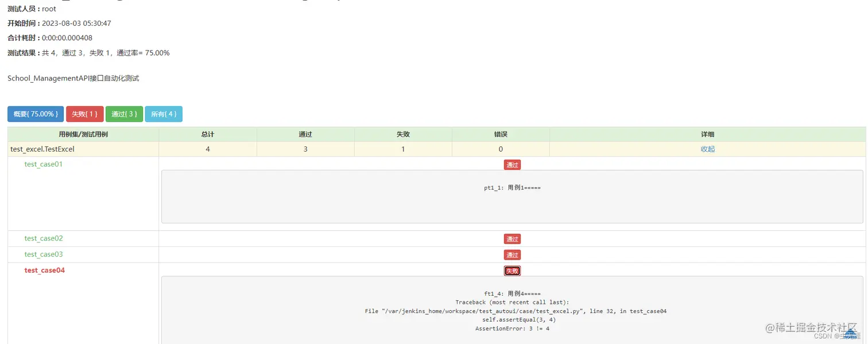868x344 pixels.
Task: Toggle the 通过 badge for test_case02
Action: coord(512,239)
